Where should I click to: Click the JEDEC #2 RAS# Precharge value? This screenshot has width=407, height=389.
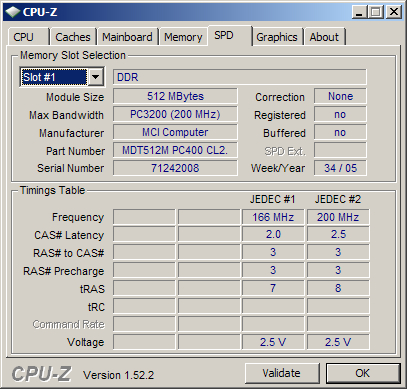tap(338, 270)
